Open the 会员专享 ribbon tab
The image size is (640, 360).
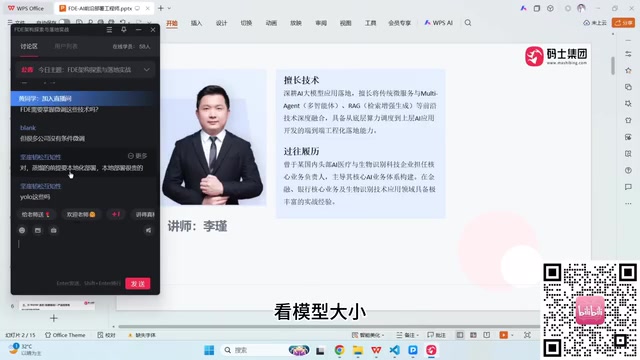point(400,23)
